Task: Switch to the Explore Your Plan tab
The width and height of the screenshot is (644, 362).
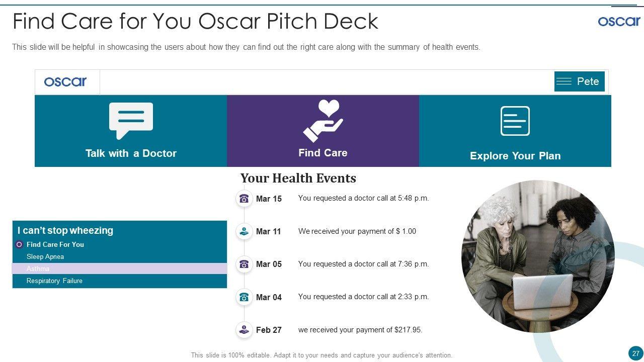Action: (x=515, y=156)
